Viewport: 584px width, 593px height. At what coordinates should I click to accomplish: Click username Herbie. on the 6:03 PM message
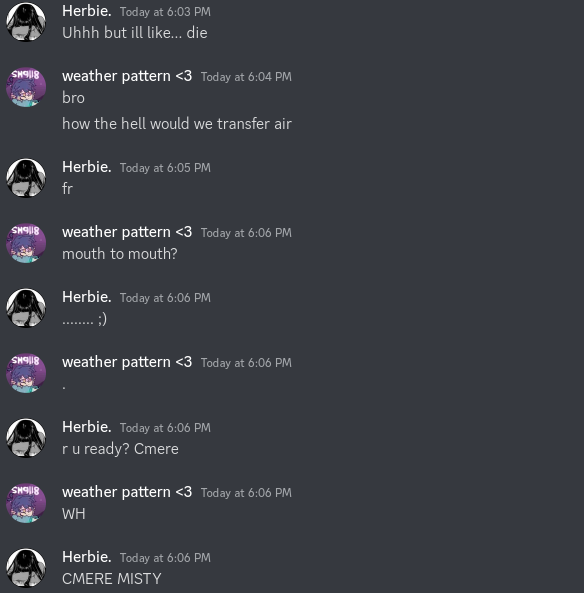point(87,11)
